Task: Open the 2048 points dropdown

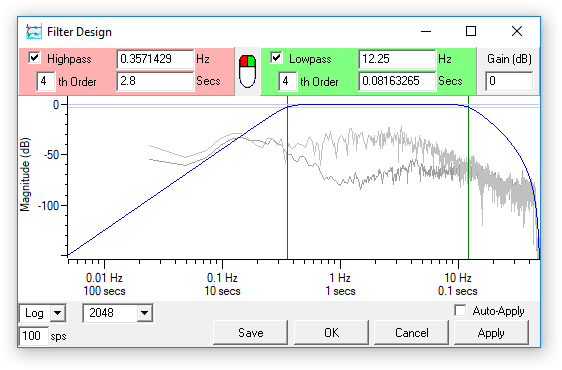Action: (x=118, y=313)
